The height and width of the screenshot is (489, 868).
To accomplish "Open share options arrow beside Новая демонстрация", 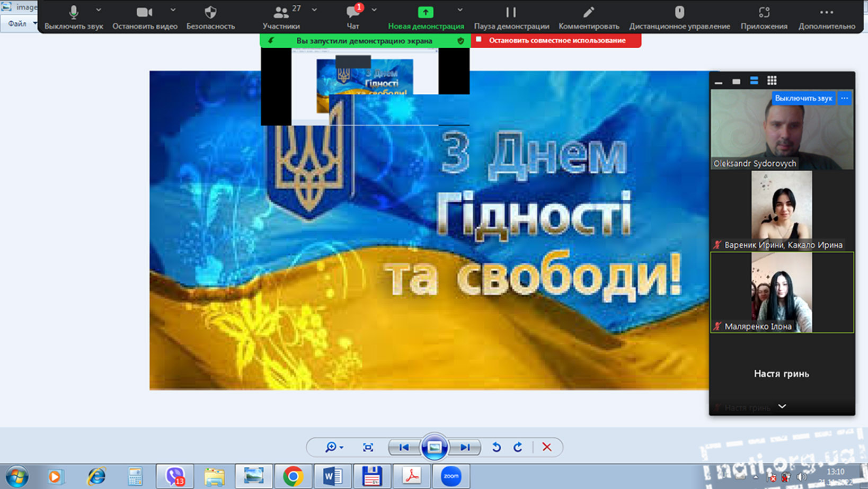I will click(x=460, y=10).
